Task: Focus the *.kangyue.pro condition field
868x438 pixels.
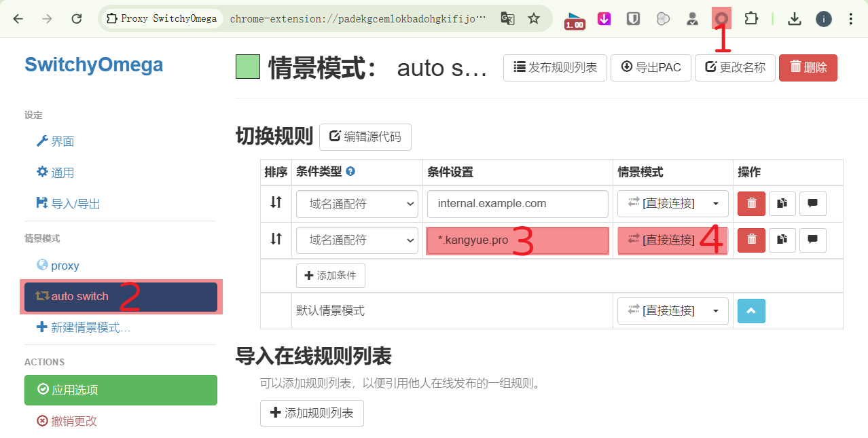Action: (518, 240)
